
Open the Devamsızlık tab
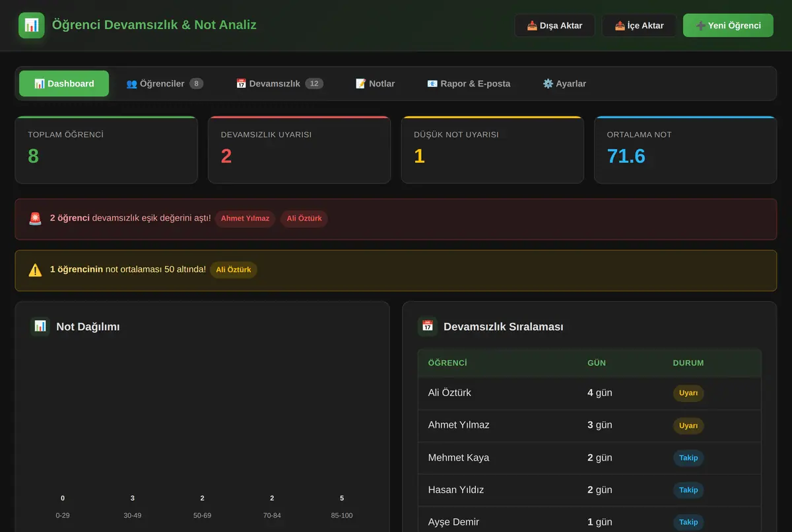[x=280, y=84]
